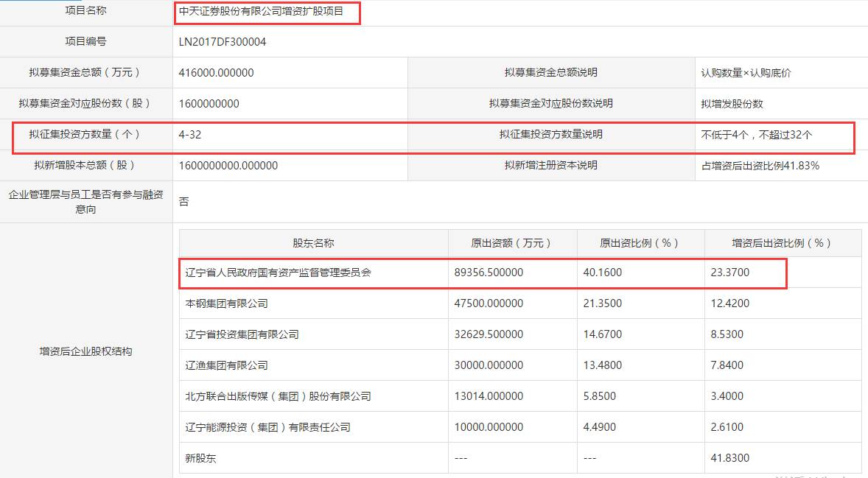Image resolution: width=868 pixels, height=478 pixels.
Task: Select shareholder 本钢集团有限公司
Action: point(226,303)
